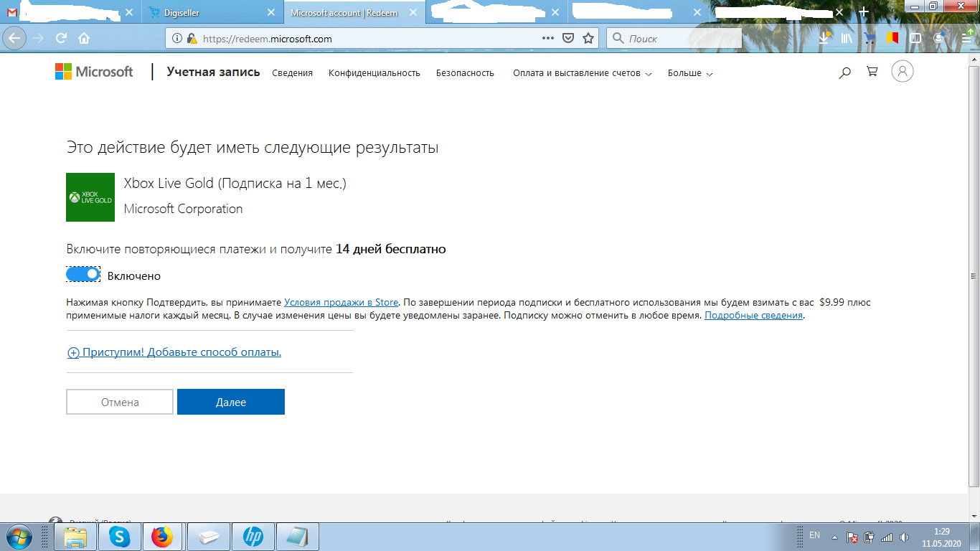The width and height of the screenshot is (980, 551).
Task: Click the Xbox Live Gold product image
Action: tap(90, 197)
